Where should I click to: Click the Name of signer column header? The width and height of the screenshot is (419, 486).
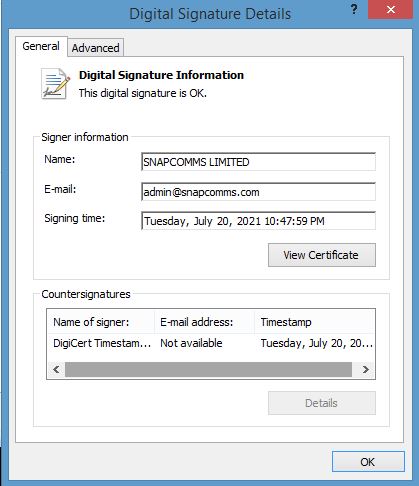pos(101,322)
